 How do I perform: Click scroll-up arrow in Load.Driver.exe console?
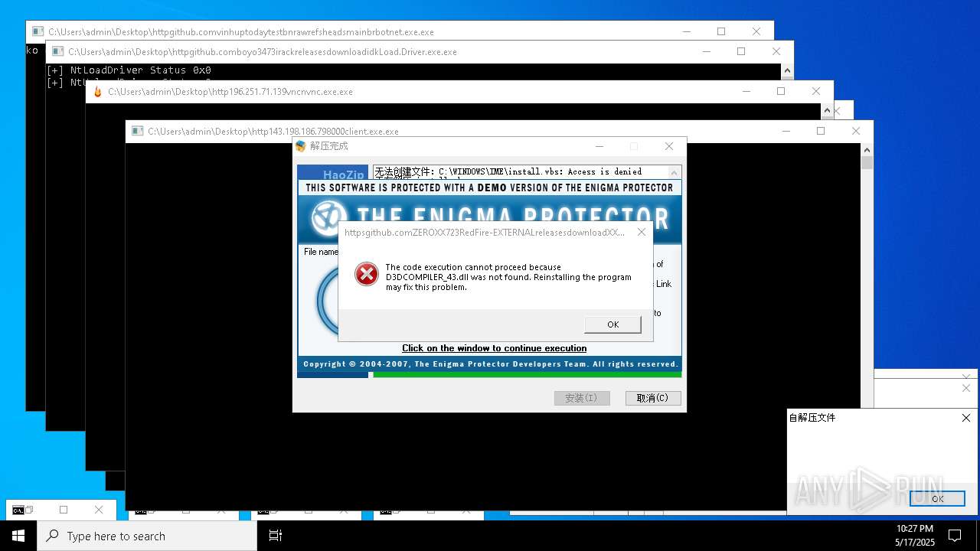tap(787, 70)
